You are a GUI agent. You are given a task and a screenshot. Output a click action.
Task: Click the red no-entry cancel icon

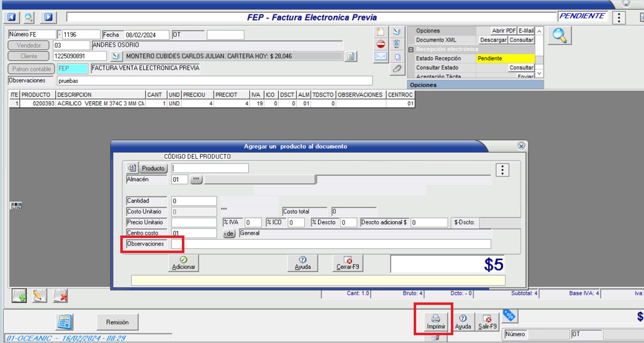pyautogui.click(x=380, y=44)
